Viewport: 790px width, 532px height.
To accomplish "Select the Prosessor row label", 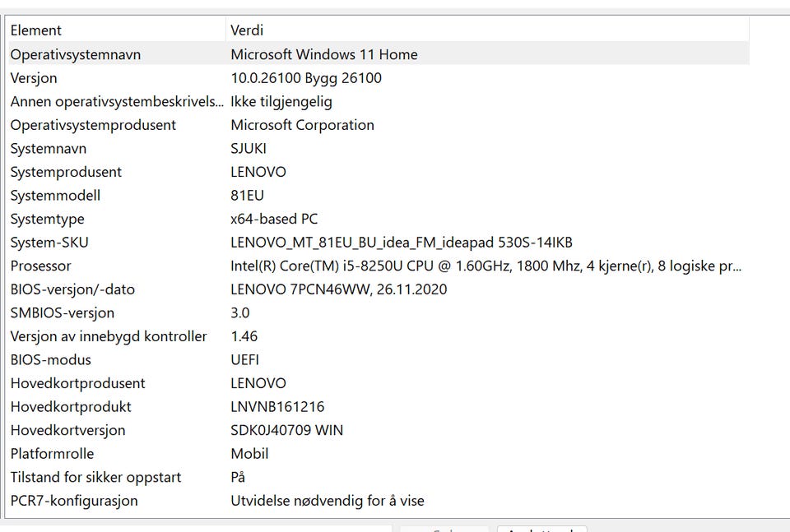I will click(x=41, y=266).
